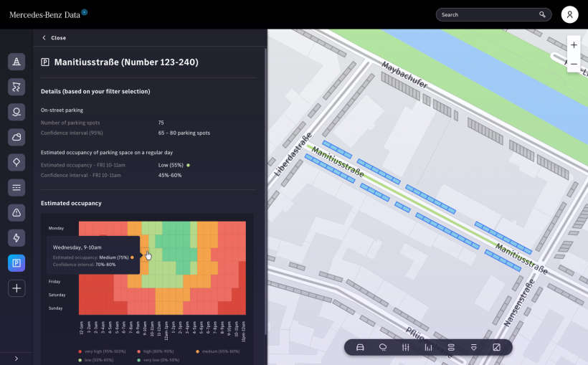Click the Mercedes-Benz Data logo
This screenshot has width=588, height=365.
[x=48, y=14]
